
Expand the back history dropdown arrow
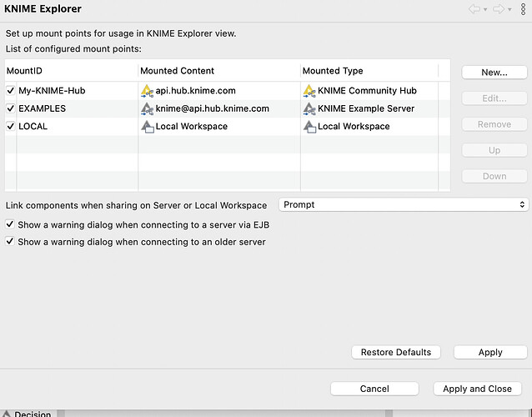pyautogui.click(x=485, y=10)
